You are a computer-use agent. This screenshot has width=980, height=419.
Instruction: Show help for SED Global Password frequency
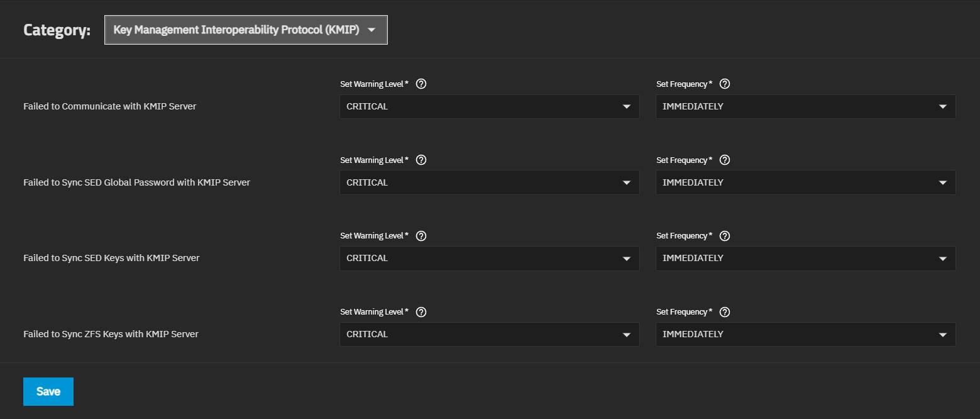(725, 160)
